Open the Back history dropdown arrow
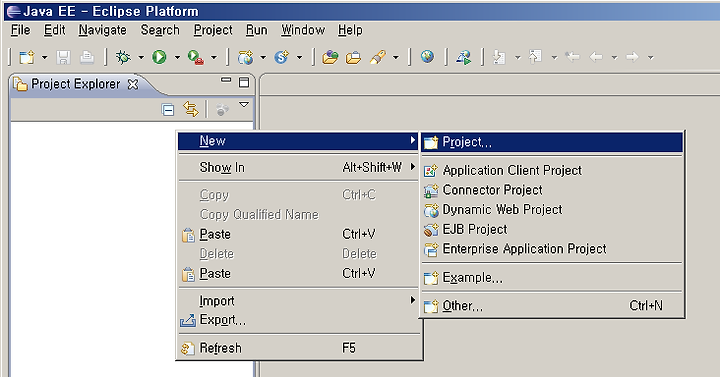Screen dimensions: 720x377 tap(614, 58)
